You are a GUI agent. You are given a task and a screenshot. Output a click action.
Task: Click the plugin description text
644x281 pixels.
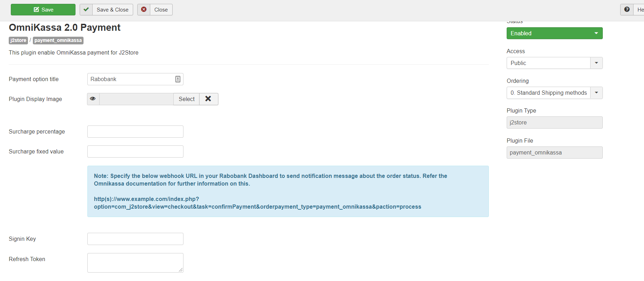[x=73, y=53]
